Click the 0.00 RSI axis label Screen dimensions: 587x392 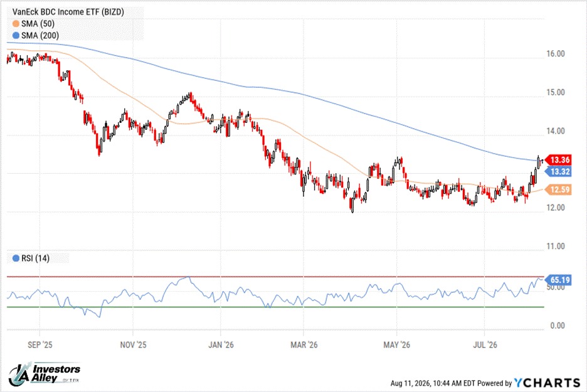point(558,326)
